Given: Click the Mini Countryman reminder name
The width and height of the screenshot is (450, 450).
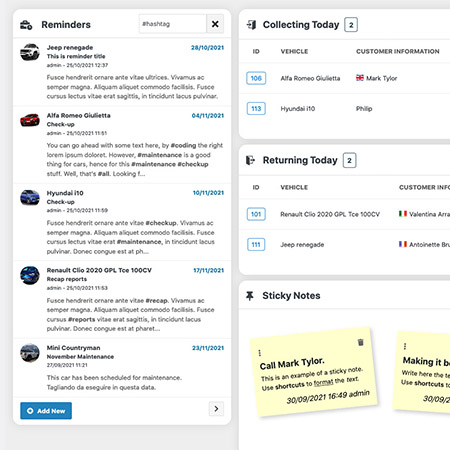Looking at the screenshot, I should coord(73,348).
